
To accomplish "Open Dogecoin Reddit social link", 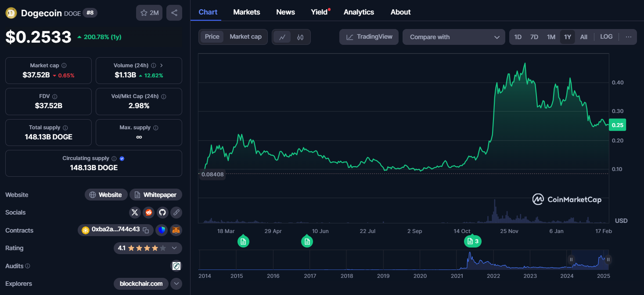I will [x=149, y=212].
